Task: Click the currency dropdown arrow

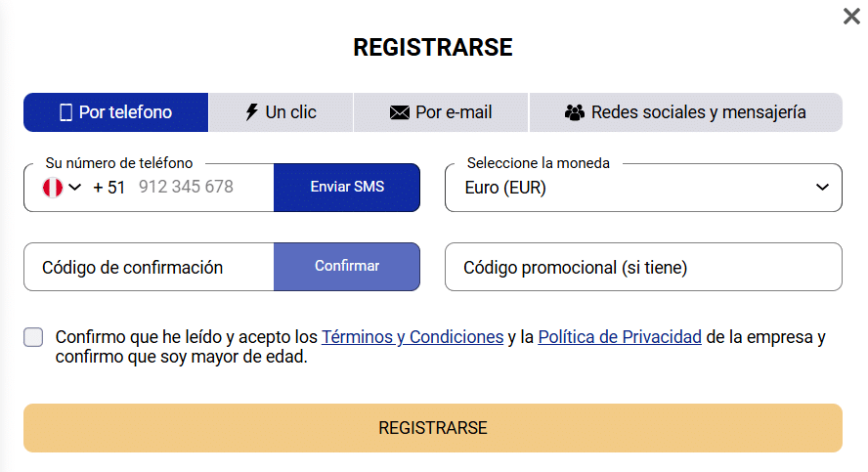Action: [x=823, y=187]
